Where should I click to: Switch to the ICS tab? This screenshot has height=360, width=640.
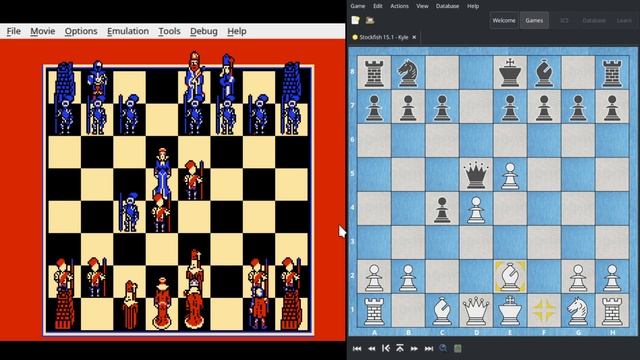(x=564, y=20)
